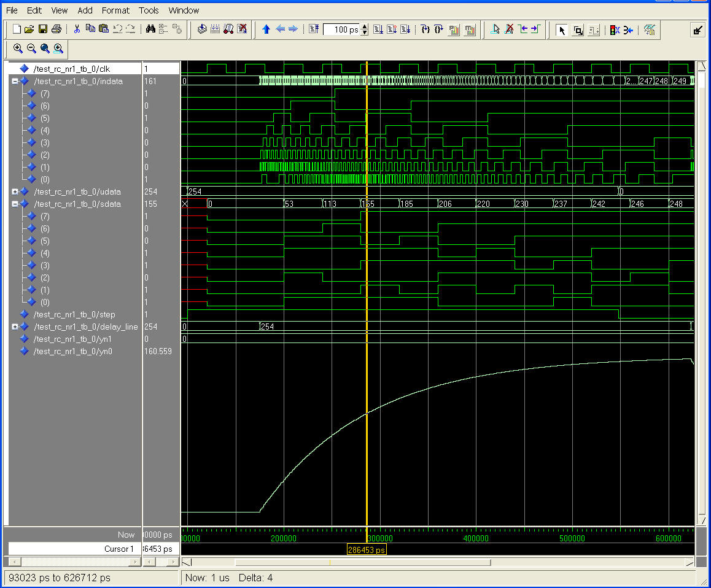711x588 pixels.
Task: Click the Insert Cursor icon
Action: coord(495,29)
